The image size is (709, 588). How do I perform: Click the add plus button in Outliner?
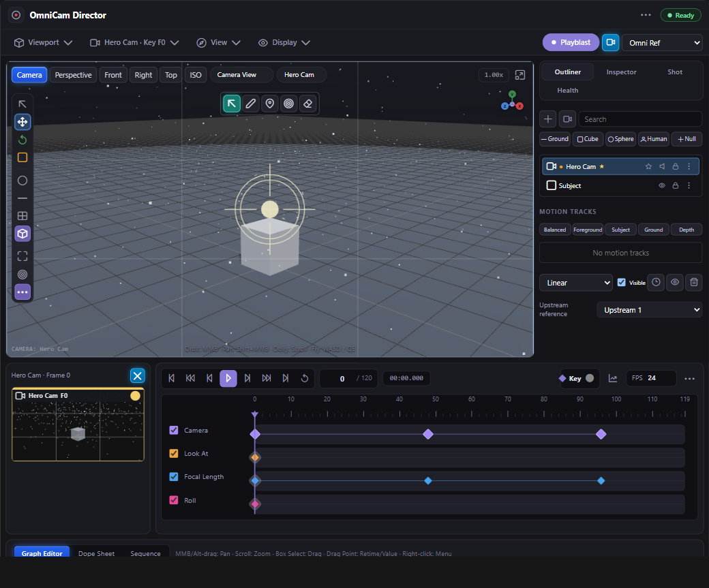coord(547,119)
